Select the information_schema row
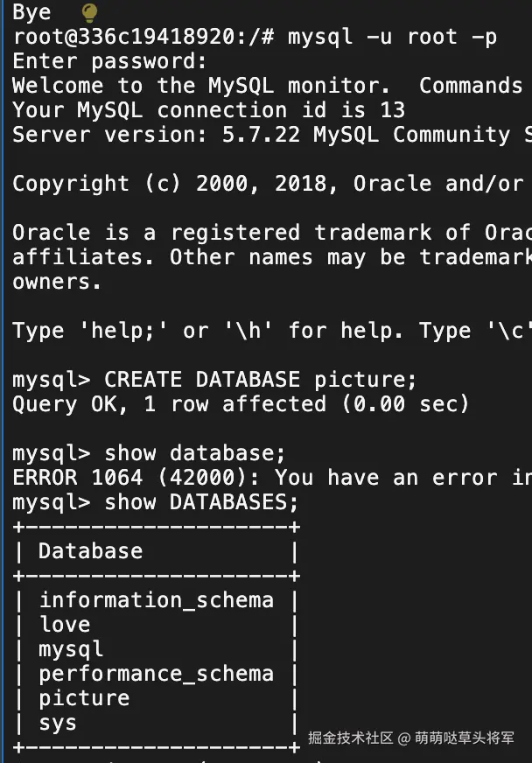The height and width of the screenshot is (763, 532). tap(156, 600)
